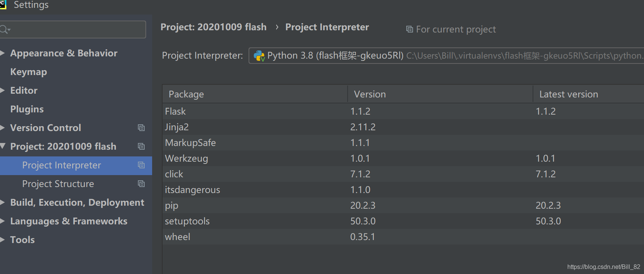Click the For current project label

coord(456,29)
